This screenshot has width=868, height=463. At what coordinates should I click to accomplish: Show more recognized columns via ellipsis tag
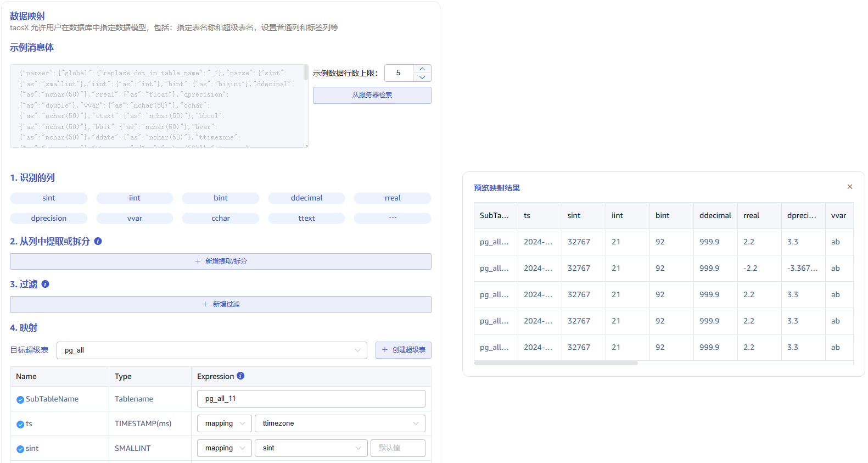[392, 219]
